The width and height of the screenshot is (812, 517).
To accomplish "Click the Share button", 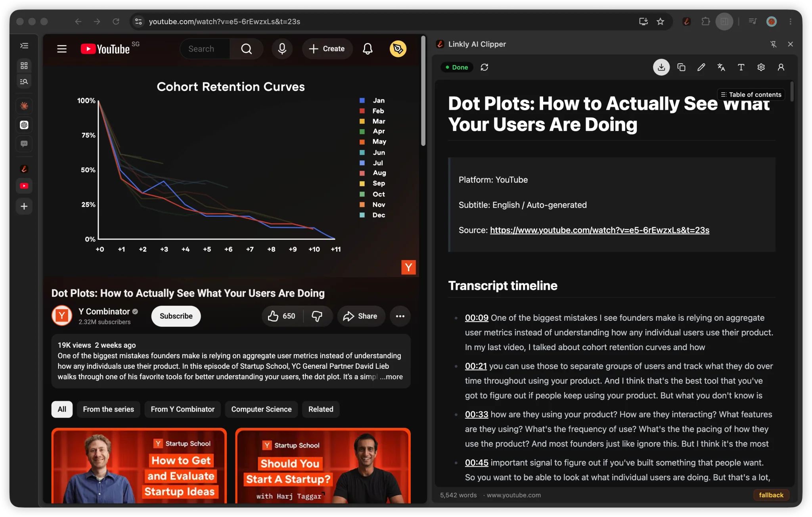I will pyautogui.click(x=361, y=316).
